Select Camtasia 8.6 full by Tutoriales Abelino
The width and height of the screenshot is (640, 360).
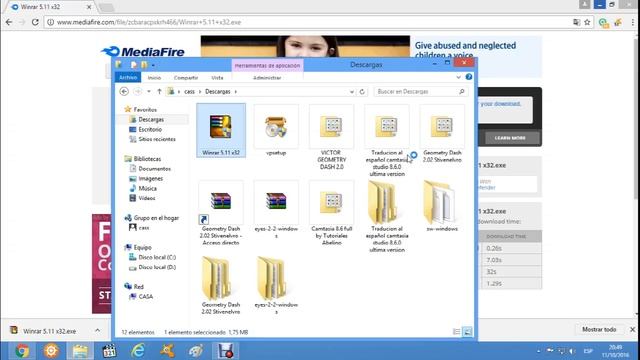(x=331, y=213)
